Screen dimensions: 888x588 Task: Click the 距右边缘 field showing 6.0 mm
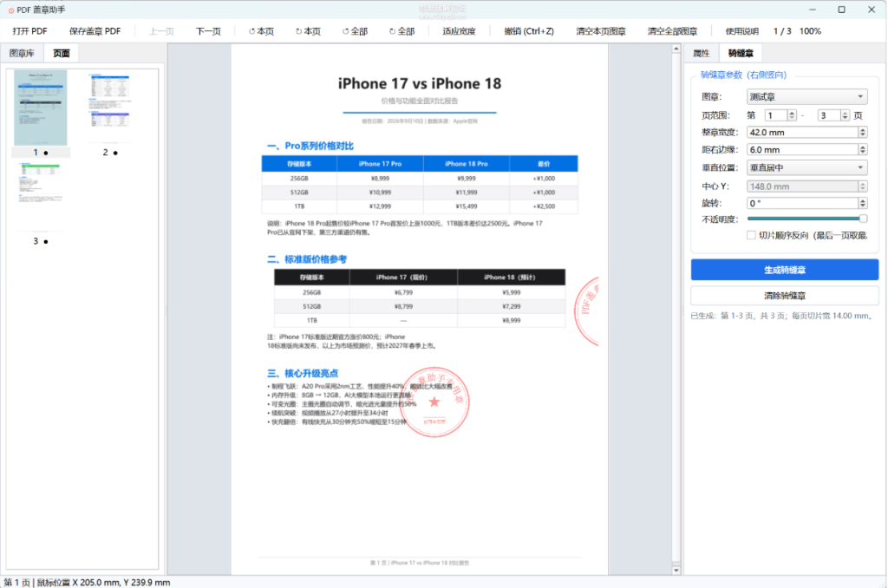pos(802,149)
